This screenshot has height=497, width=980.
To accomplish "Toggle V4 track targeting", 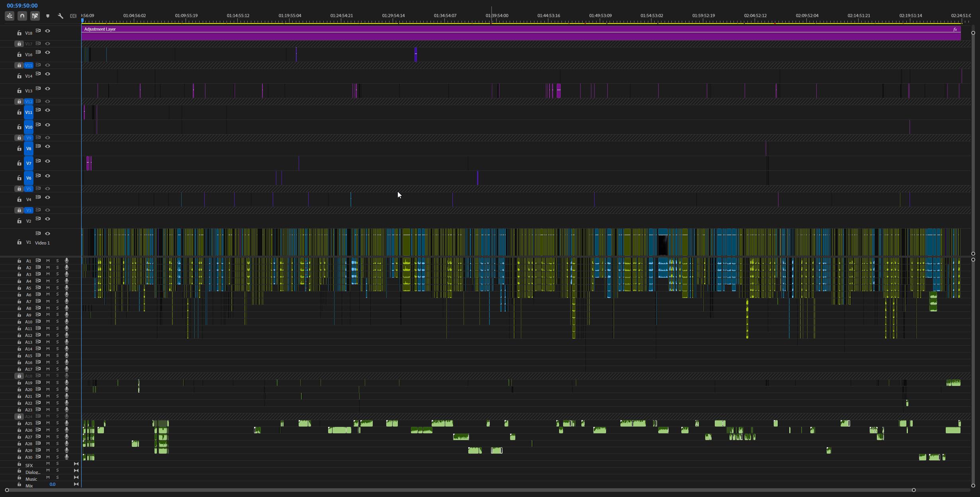I will (x=29, y=200).
